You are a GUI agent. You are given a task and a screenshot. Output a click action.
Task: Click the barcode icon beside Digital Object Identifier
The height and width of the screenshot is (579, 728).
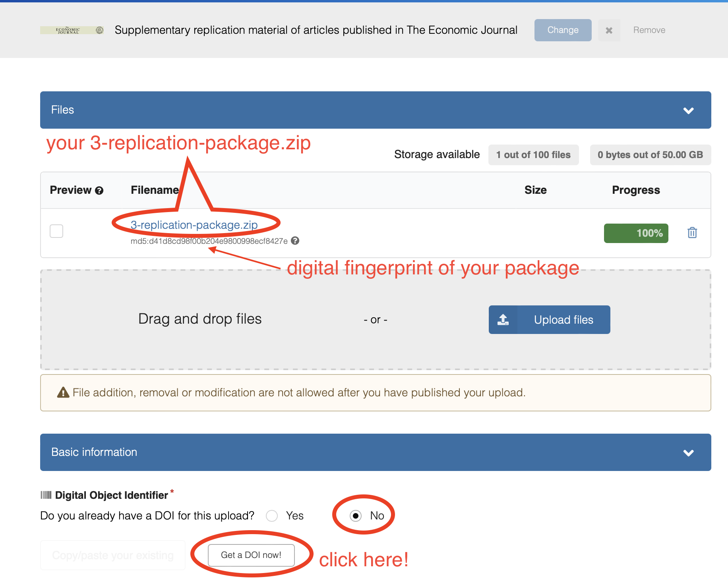[46, 495]
